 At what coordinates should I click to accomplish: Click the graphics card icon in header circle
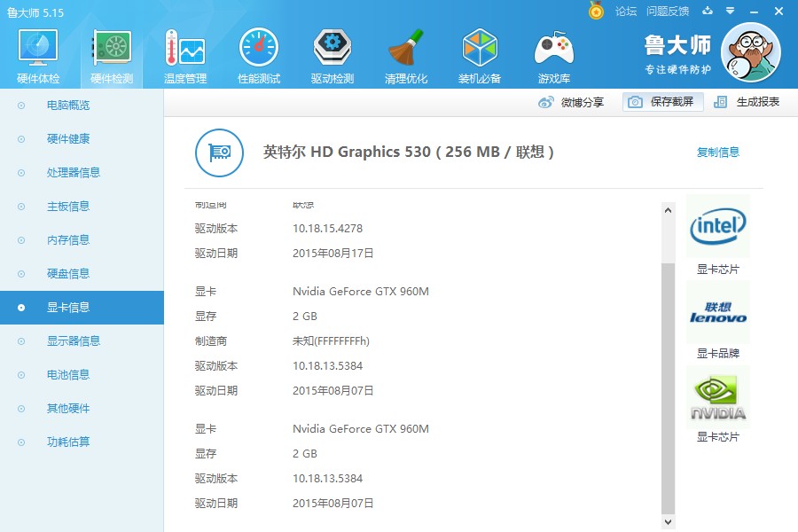[219, 153]
